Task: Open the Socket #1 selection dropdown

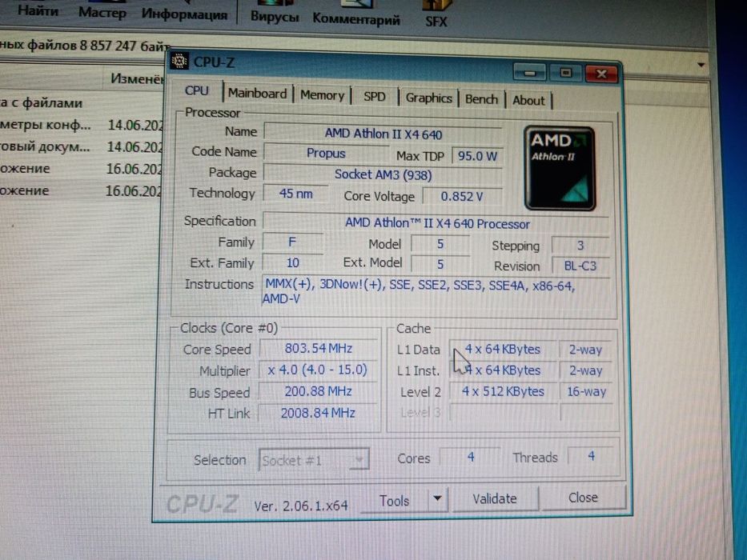Action: coord(314,460)
